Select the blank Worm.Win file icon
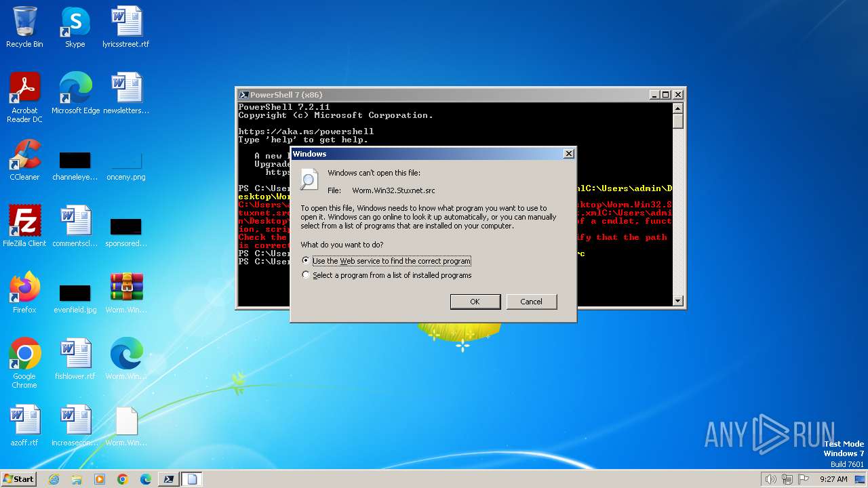This screenshot has width=868, height=488. point(126,426)
